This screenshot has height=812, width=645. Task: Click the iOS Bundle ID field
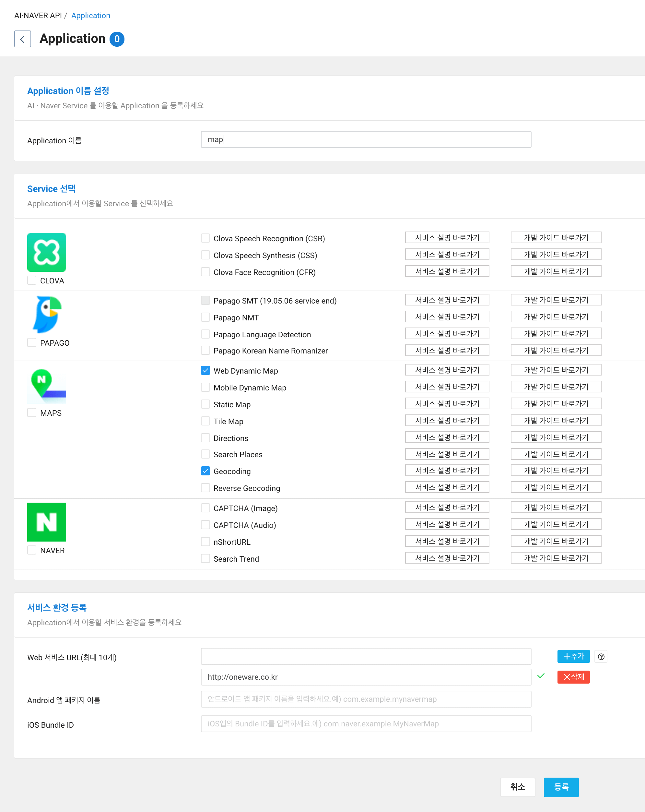pyautogui.click(x=366, y=724)
